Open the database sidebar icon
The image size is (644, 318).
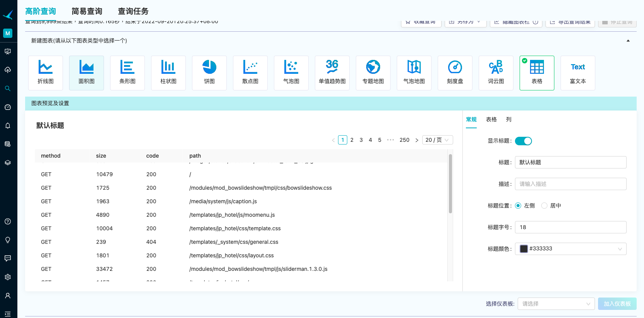tap(8, 144)
